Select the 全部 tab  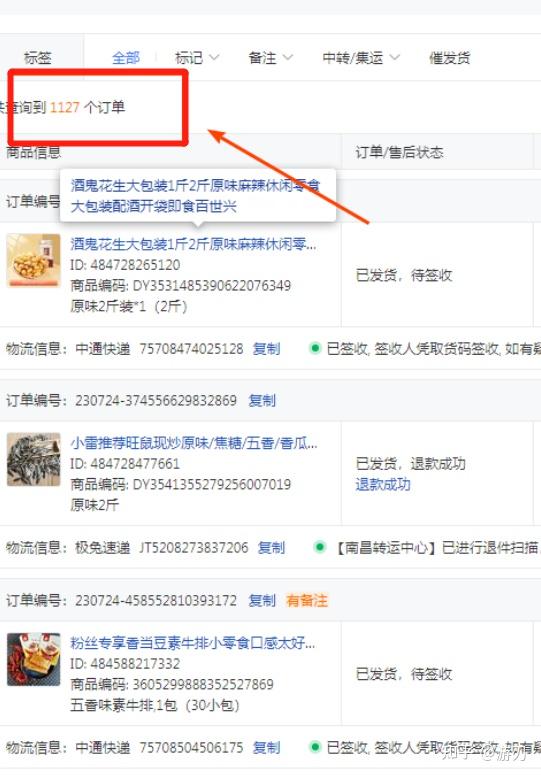point(126,58)
